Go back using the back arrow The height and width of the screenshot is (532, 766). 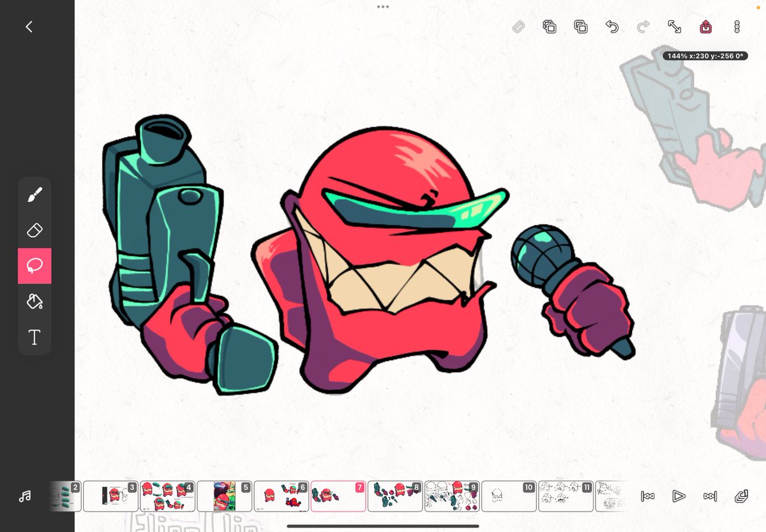29,27
